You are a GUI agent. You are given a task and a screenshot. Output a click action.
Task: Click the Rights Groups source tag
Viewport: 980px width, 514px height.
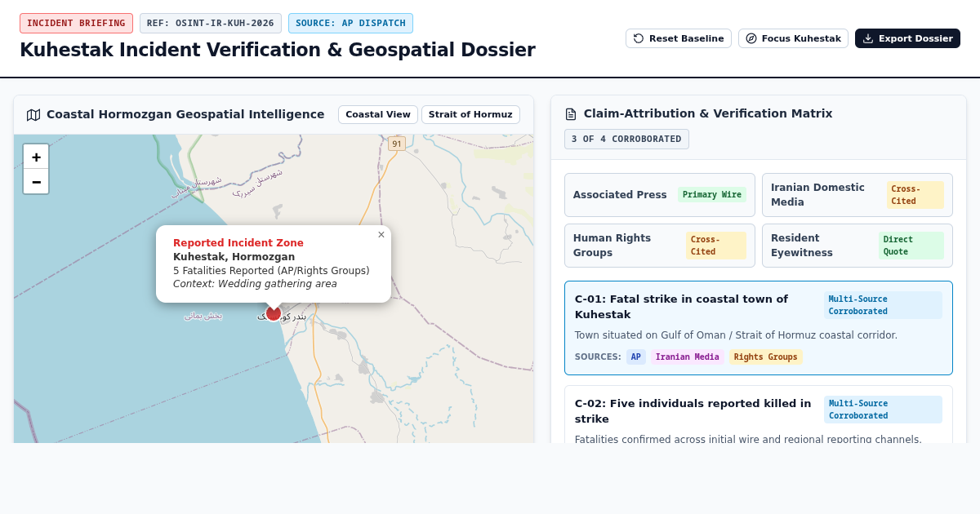(766, 357)
